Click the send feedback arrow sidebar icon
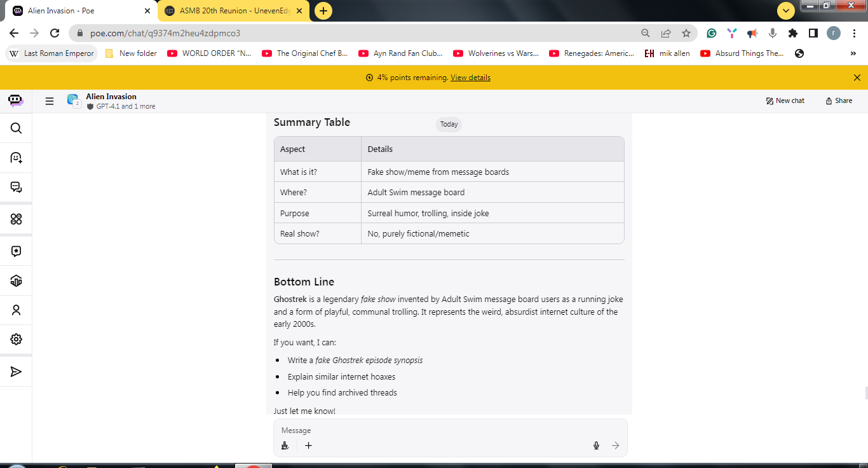 16,371
